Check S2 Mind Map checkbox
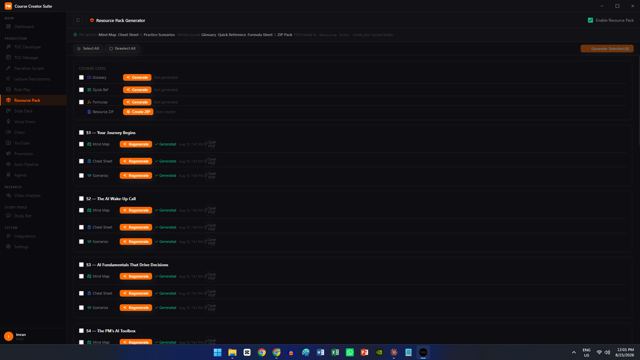The image size is (640, 360). [81, 210]
